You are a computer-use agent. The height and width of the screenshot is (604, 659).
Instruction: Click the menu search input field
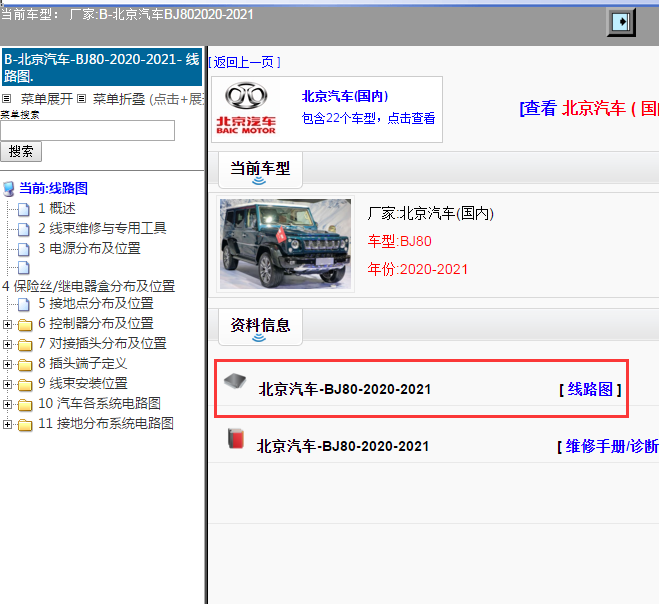tap(87, 130)
